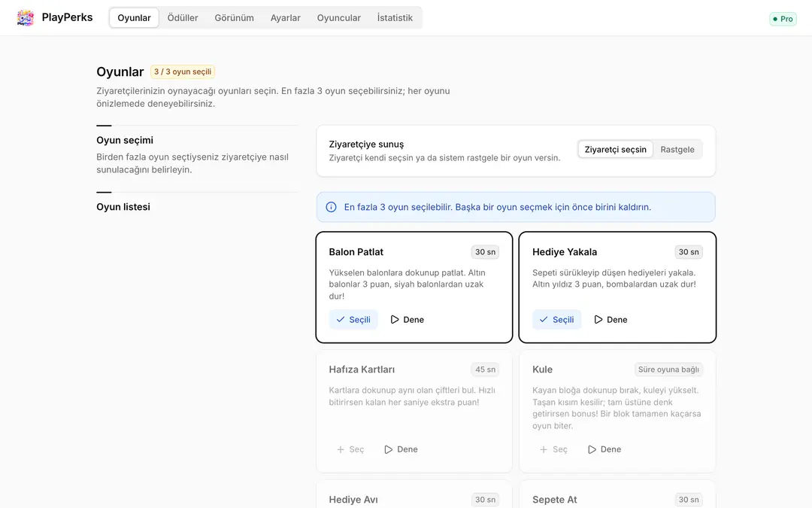Click the plus icon on Kule card

pos(544,449)
